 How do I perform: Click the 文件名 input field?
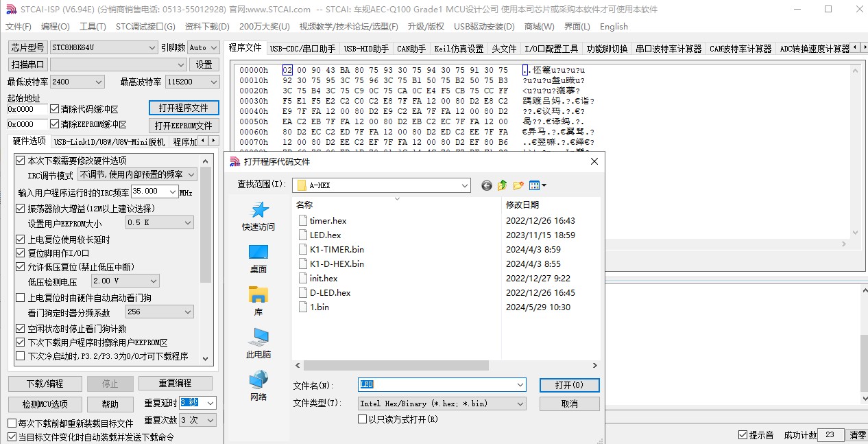pyautogui.click(x=442, y=385)
